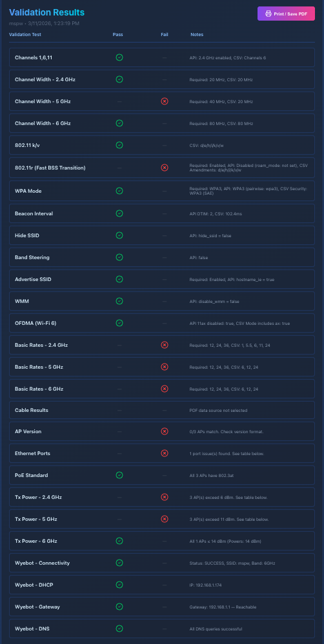The width and height of the screenshot is (324, 644).
Task: Select the Validation Test column header
Action: coord(25,35)
